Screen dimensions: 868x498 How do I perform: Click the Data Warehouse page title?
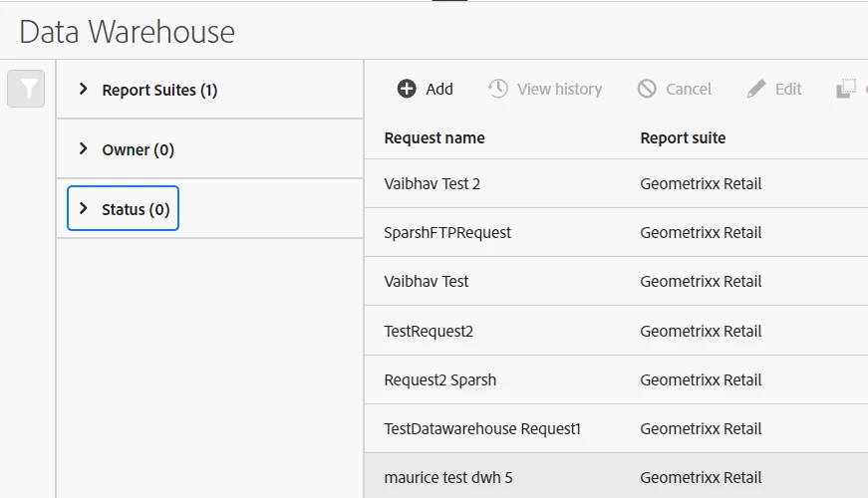pos(127,32)
